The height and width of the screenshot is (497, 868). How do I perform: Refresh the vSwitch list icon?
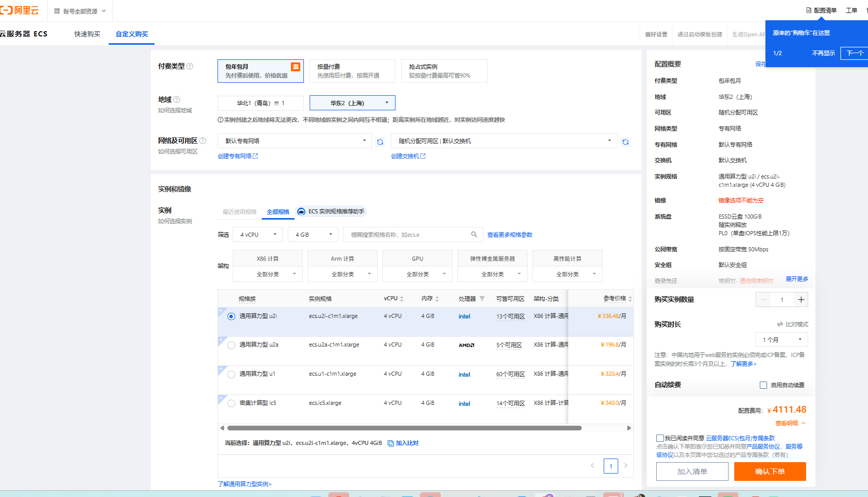[x=625, y=142]
